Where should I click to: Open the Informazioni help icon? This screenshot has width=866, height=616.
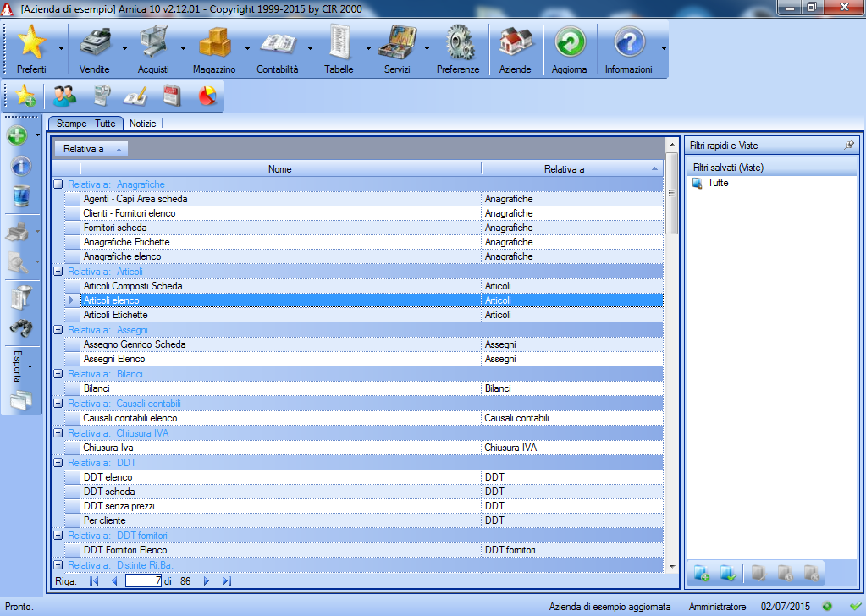628,42
